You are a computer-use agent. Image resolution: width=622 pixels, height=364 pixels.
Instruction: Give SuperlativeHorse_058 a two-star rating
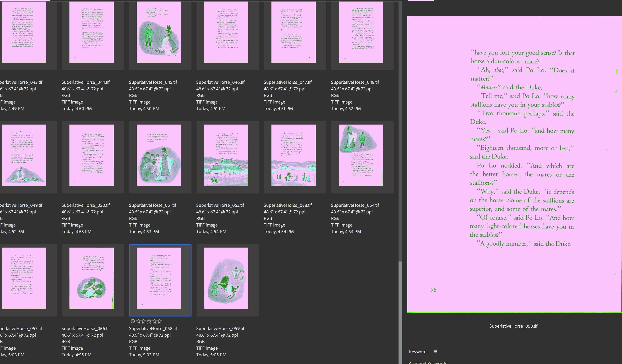click(x=144, y=321)
